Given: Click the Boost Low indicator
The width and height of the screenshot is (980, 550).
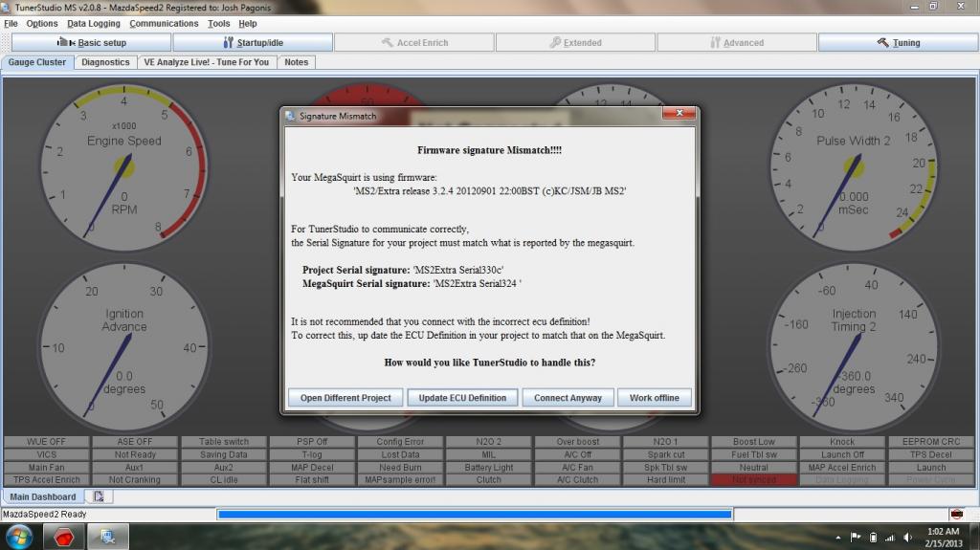Looking at the screenshot, I should pyautogui.click(x=754, y=442).
